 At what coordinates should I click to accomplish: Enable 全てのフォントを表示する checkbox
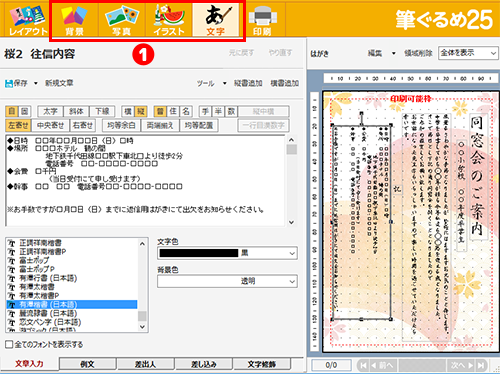[9, 344]
